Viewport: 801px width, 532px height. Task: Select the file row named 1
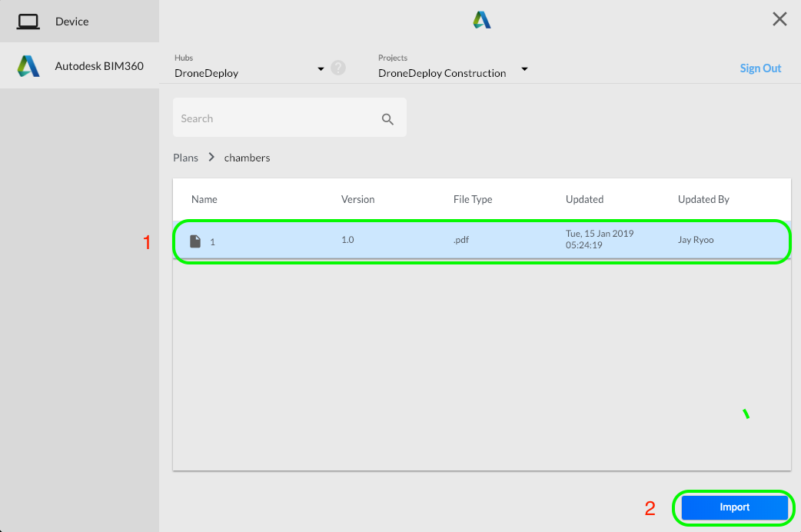[482, 240]
